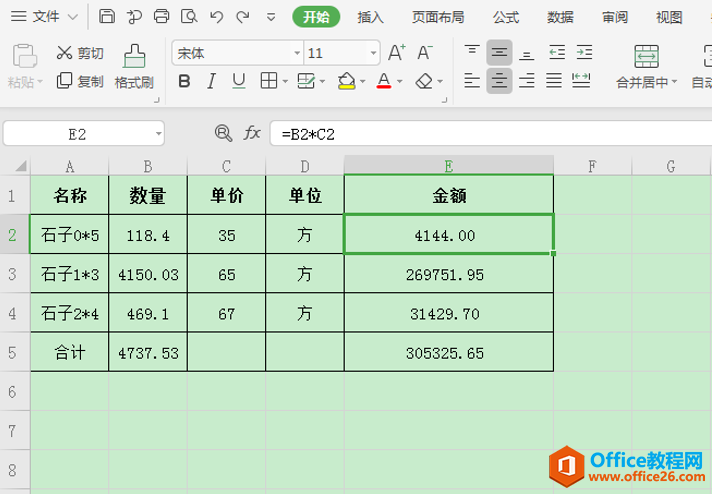The height and width of the screenshot is (494, 712).
Task: Select cell with value 269751.95
Action: (449, 274)
